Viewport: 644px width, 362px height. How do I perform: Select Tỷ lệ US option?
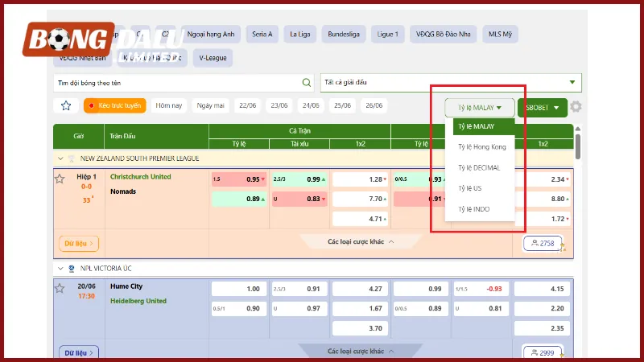pos(470,188)
